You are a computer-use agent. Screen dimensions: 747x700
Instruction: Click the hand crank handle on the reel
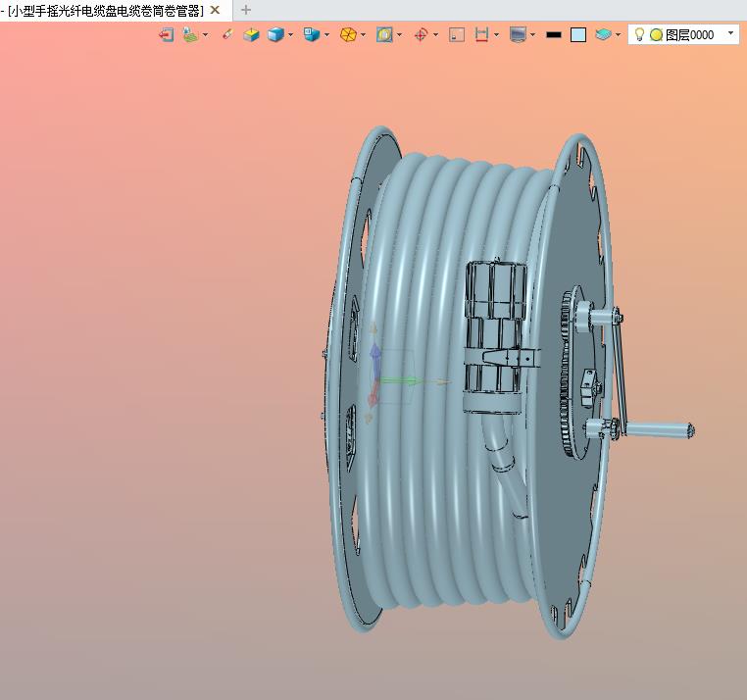point(660,429)
